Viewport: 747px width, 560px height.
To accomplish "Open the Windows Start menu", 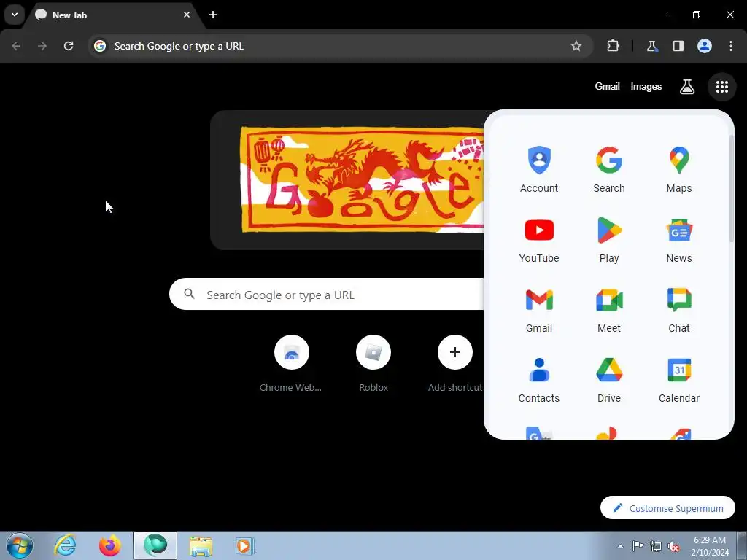I will click(20, 545).
